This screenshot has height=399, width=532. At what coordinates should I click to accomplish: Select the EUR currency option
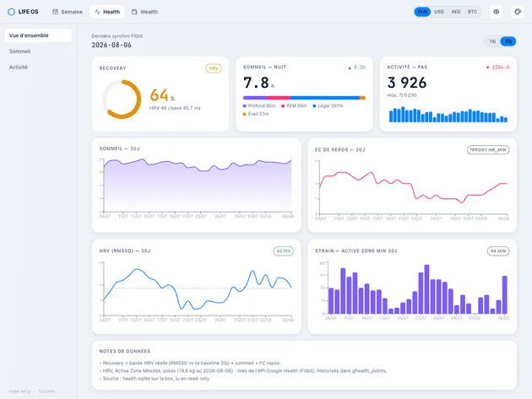pyautogui.click(x=422, y=12)
